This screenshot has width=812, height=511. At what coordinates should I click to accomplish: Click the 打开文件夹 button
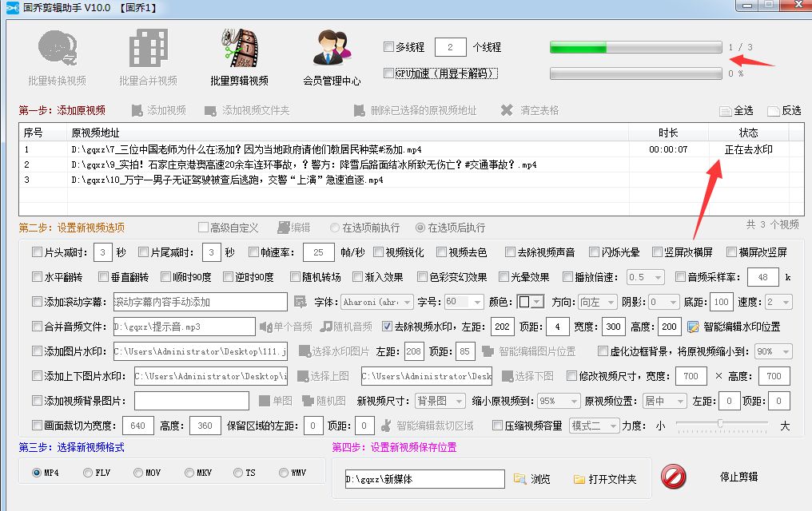click(605, 479)
